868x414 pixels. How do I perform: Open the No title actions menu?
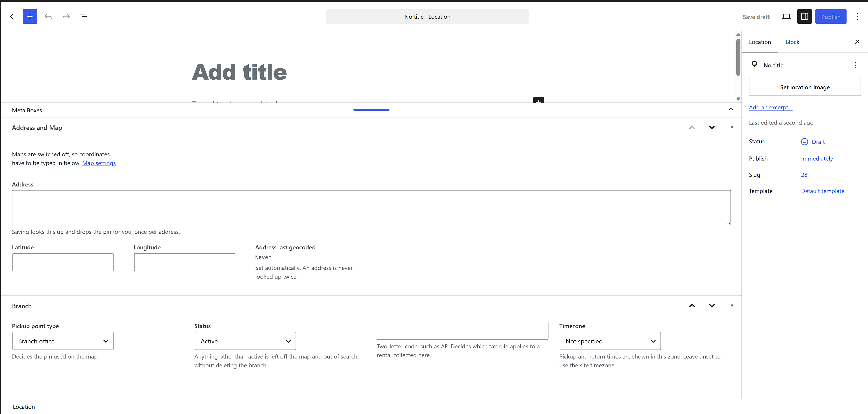click(855, 65)
